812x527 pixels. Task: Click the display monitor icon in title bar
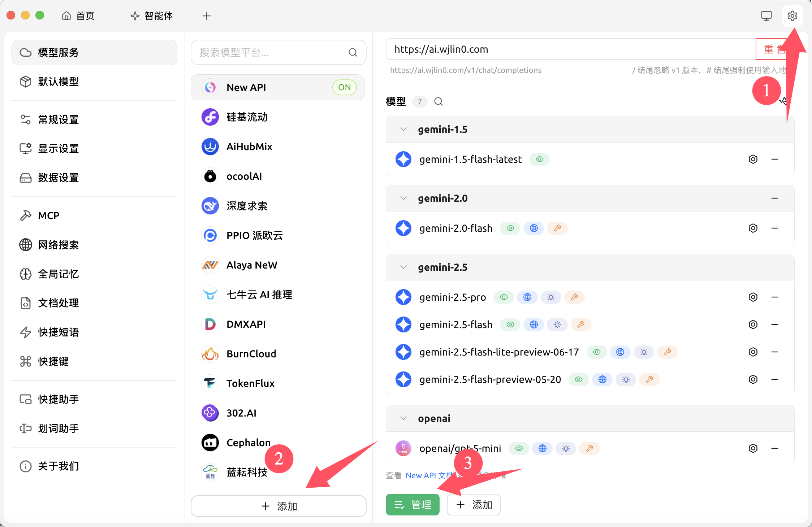pyautogui.click(x=766, y=16)
